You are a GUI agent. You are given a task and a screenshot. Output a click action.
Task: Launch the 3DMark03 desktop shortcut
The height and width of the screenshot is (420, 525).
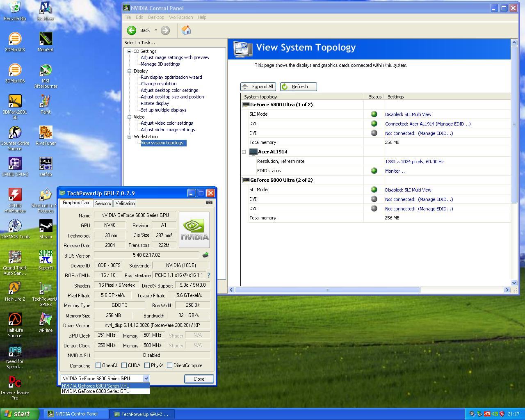coord(15,42)
